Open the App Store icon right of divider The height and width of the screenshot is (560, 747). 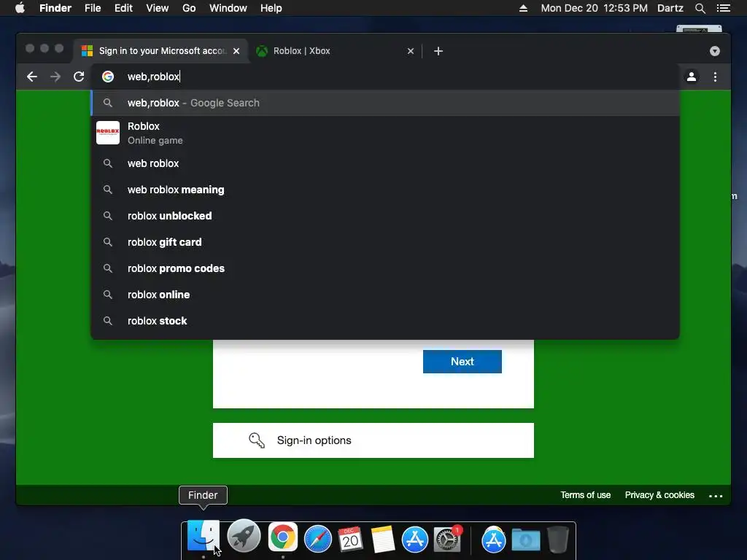pyautogui.click(x=494, y=540)
